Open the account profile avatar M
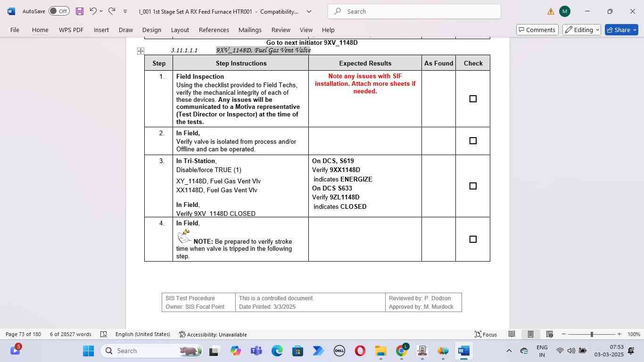 click(565, 11)
